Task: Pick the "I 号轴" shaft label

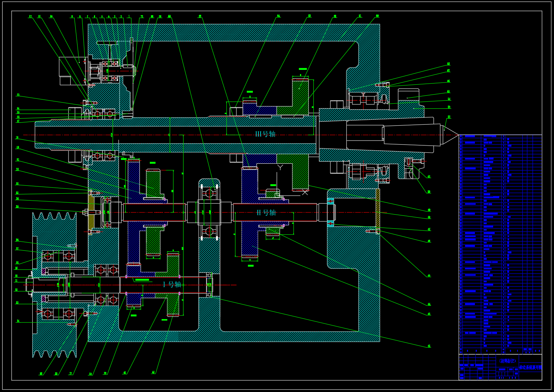Action: click(x=172, y=284)
